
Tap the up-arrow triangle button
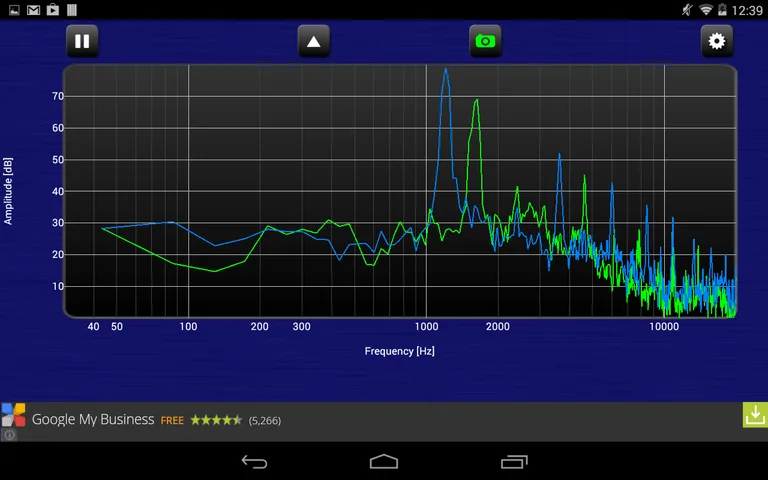pyautogui.click(x=314, y=41)
